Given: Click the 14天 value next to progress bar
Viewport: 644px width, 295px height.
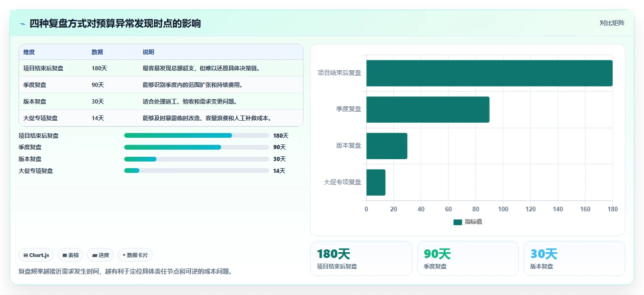Looking at the screenshot, I should pos(279,171).
